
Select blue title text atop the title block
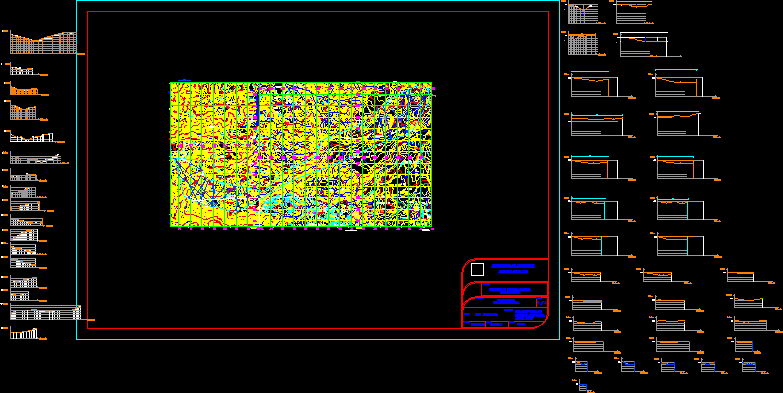[x=513, y=267]
